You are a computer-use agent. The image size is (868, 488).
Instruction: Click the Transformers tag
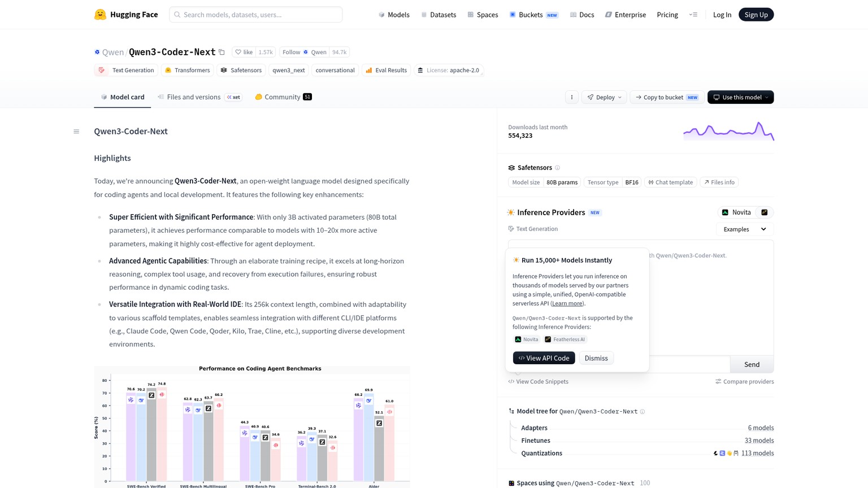pyautogui.click(x=187, y=71)
